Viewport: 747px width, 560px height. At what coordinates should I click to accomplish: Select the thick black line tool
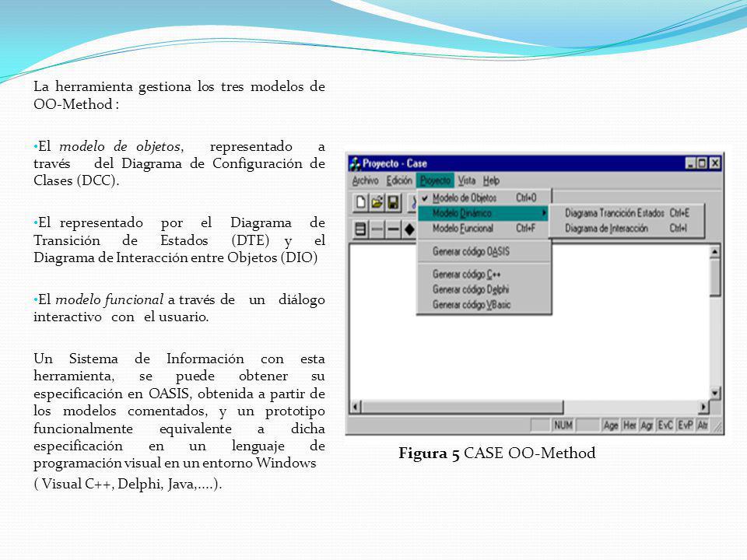393,230
